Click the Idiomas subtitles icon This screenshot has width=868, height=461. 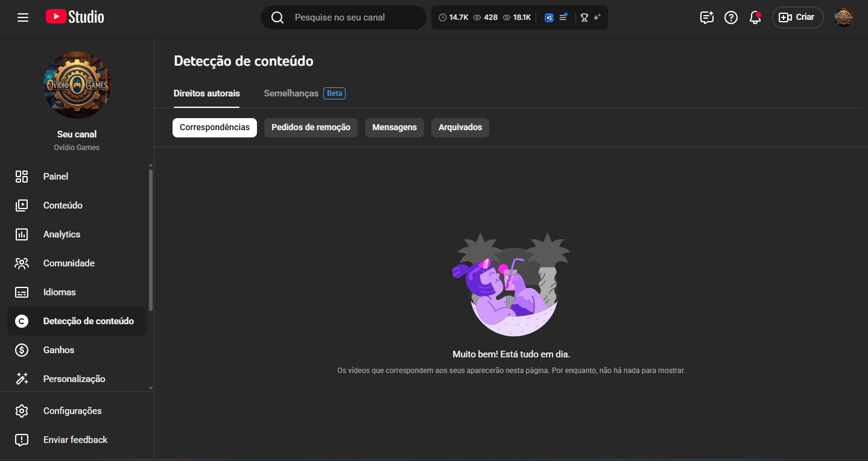22,292
